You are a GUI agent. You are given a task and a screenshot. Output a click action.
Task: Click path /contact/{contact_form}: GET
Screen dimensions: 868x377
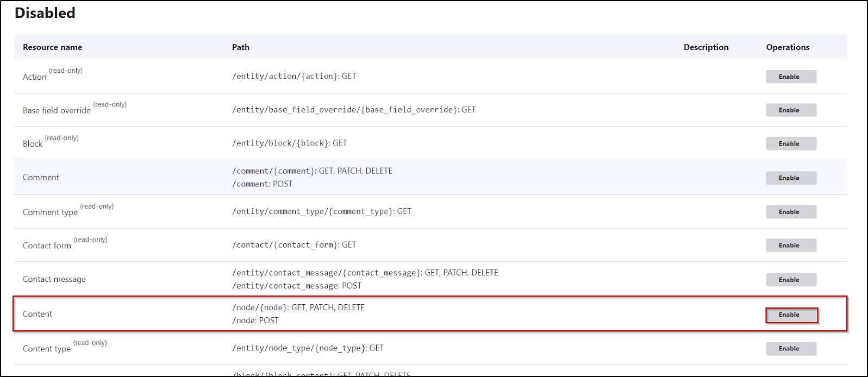point(294,245)
